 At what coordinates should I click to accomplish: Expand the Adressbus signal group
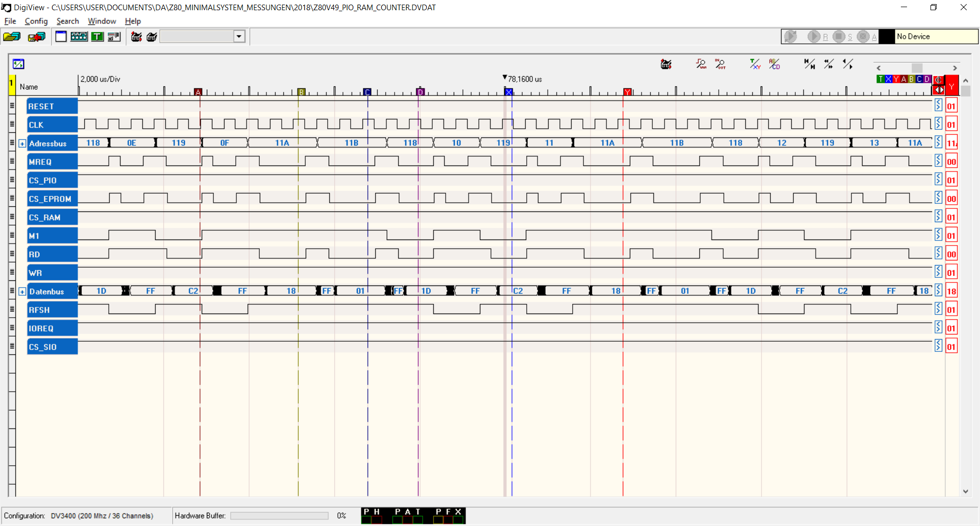click(x=22, y=144)
